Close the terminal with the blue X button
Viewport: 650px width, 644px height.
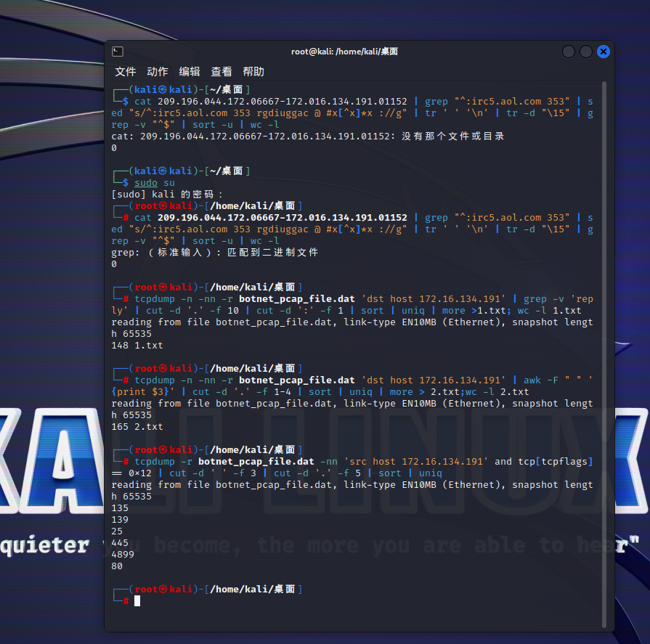pos(604,52)
